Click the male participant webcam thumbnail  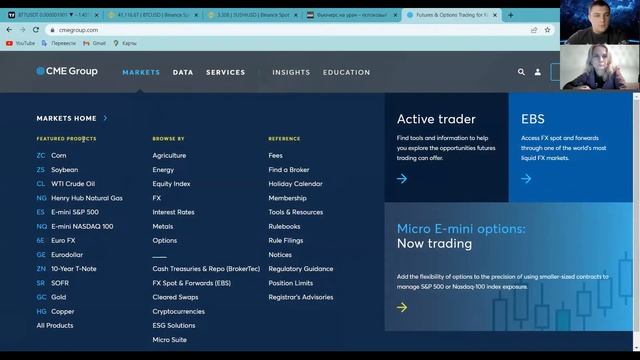(x=600, y=22)
